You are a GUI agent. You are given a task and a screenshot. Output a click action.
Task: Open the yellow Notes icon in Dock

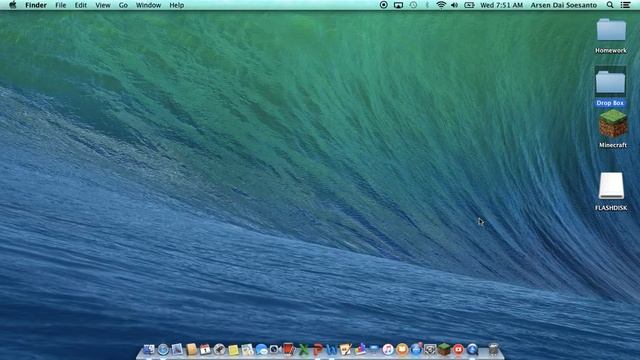(233, 349)
